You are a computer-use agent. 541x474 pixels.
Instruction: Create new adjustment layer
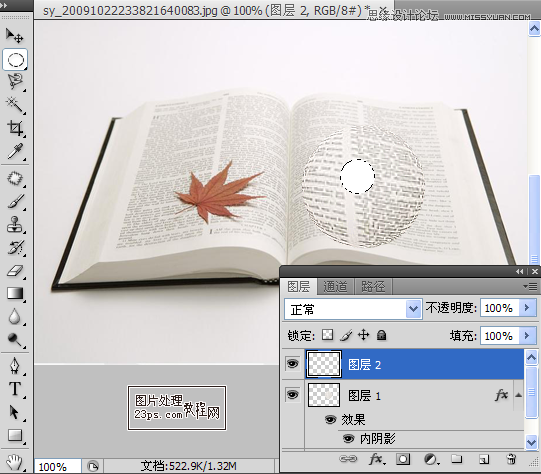[x=431, y=459]
